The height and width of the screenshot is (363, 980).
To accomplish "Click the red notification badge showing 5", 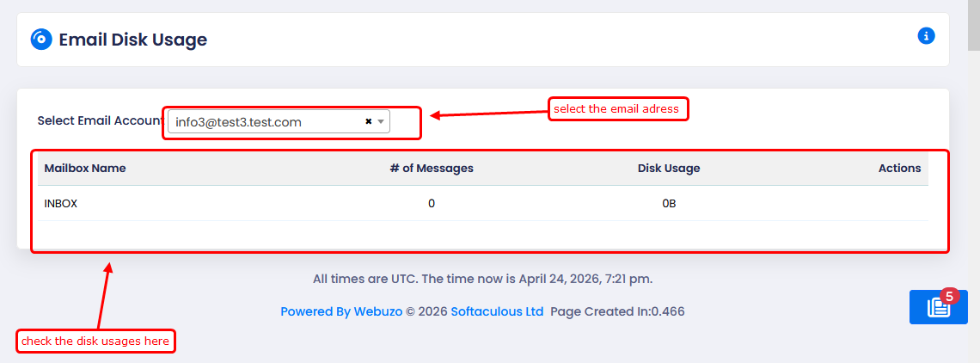I will 950,296.
